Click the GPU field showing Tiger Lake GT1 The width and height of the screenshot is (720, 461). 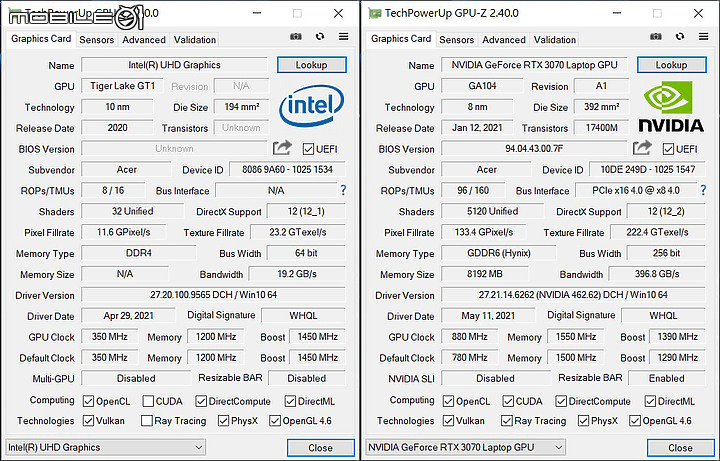point(122,85)
